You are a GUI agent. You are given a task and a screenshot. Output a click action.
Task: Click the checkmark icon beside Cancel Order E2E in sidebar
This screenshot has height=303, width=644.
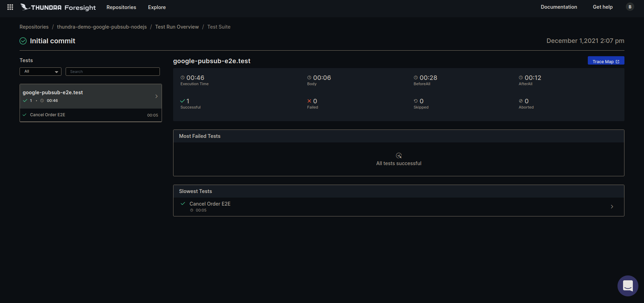24,115
